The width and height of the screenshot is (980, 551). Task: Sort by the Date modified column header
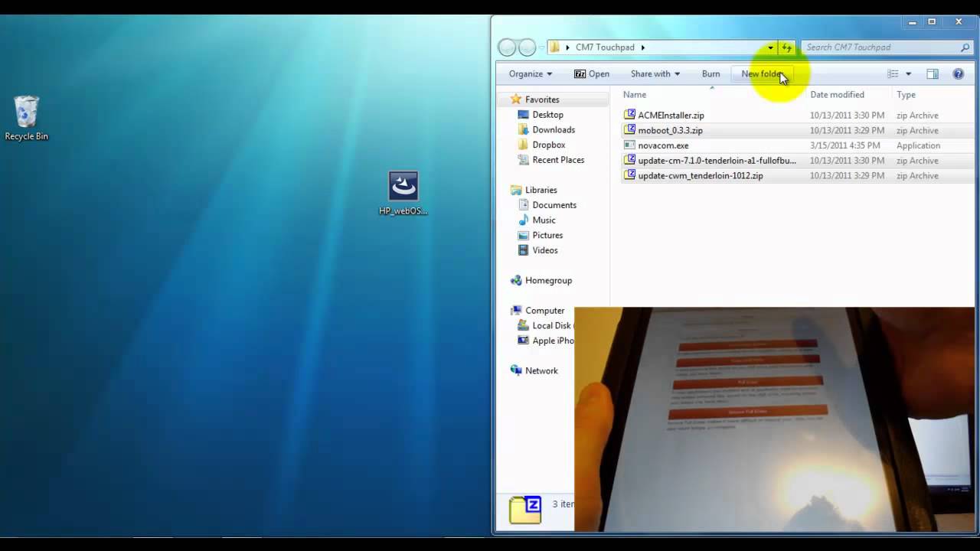point(837,95)
